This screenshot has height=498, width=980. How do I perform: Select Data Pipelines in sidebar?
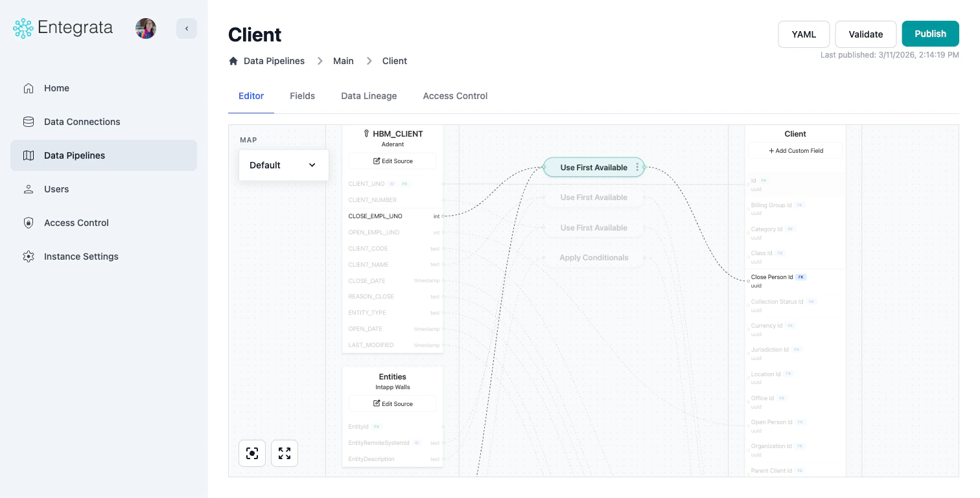[104, 155]
